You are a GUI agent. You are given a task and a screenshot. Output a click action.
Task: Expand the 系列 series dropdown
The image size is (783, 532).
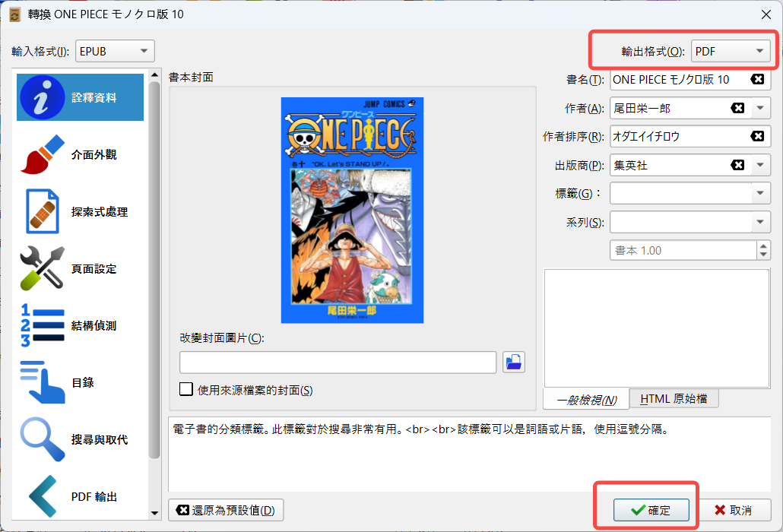pyautogui.click(x=760, y=222)
